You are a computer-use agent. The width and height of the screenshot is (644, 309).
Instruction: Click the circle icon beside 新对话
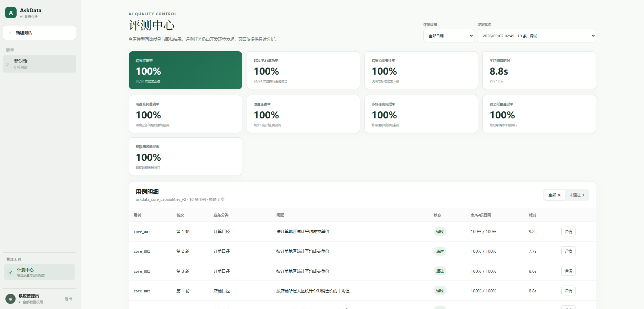coord(7,64)
